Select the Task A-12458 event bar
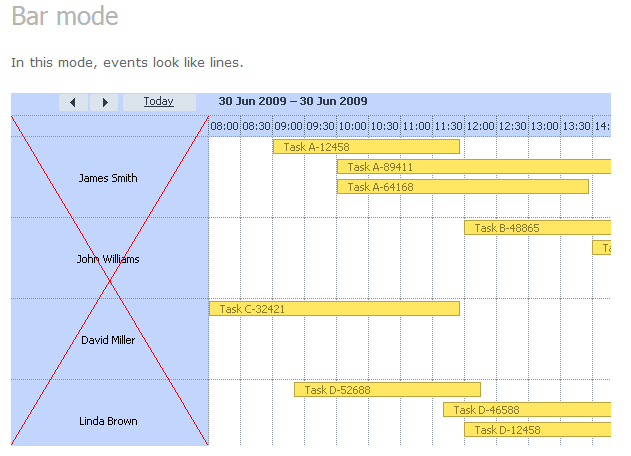The height and width of the screenshot is (456, 631). 365,147
